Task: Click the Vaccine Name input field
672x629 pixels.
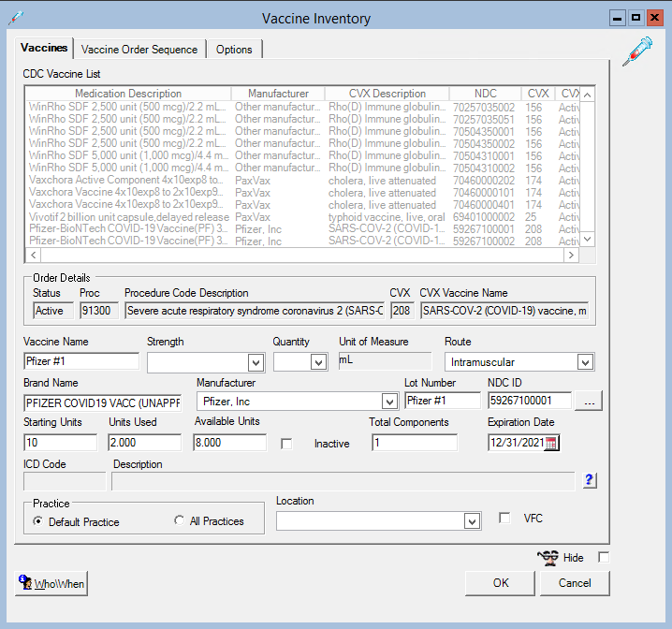Action: (80, 361)
